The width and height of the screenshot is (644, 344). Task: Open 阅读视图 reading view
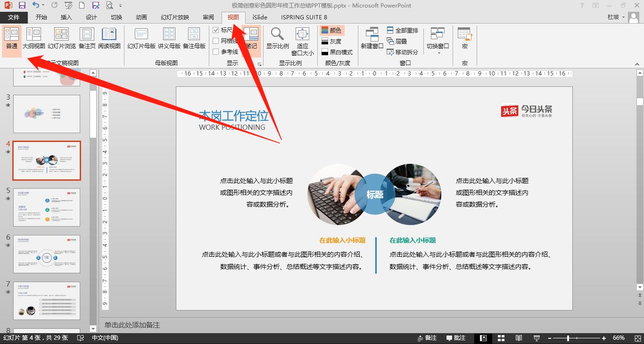109,38
